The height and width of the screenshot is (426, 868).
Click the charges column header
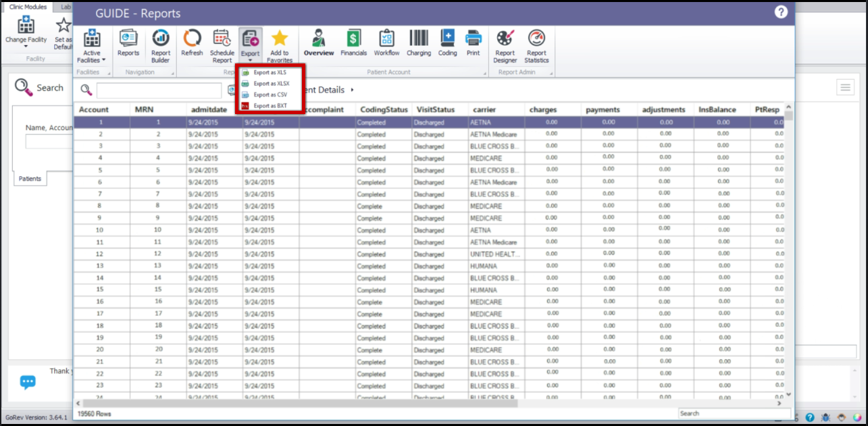pyautogui.click(x=553, y=109)
